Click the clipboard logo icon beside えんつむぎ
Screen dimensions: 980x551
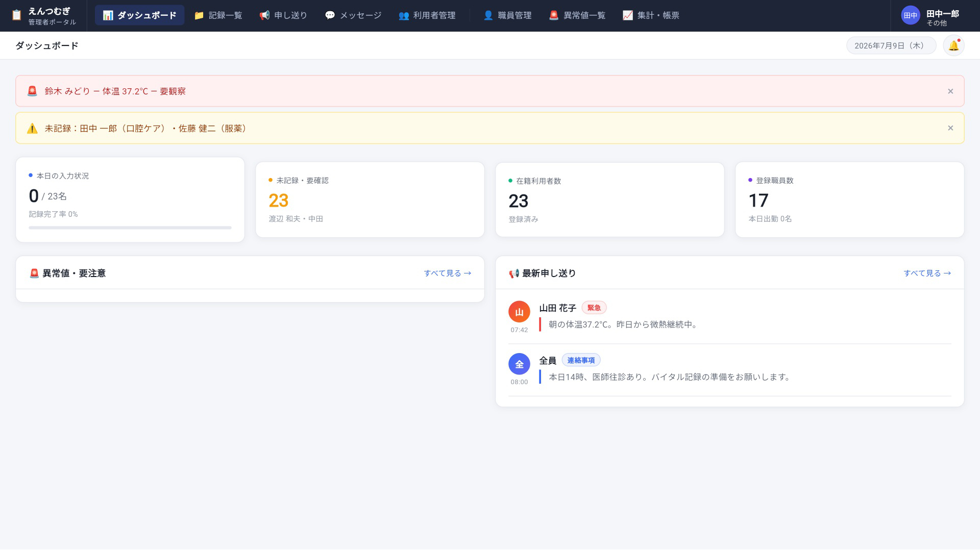click(16, 15)
